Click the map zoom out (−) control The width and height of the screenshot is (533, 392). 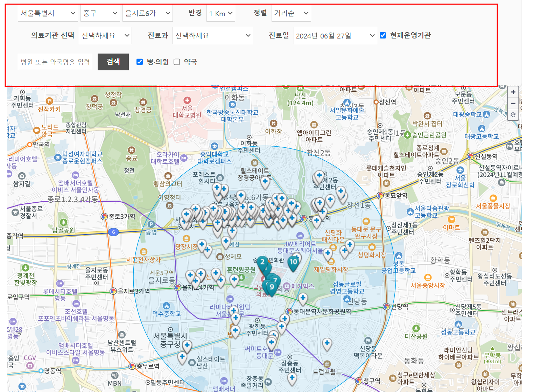513,103
